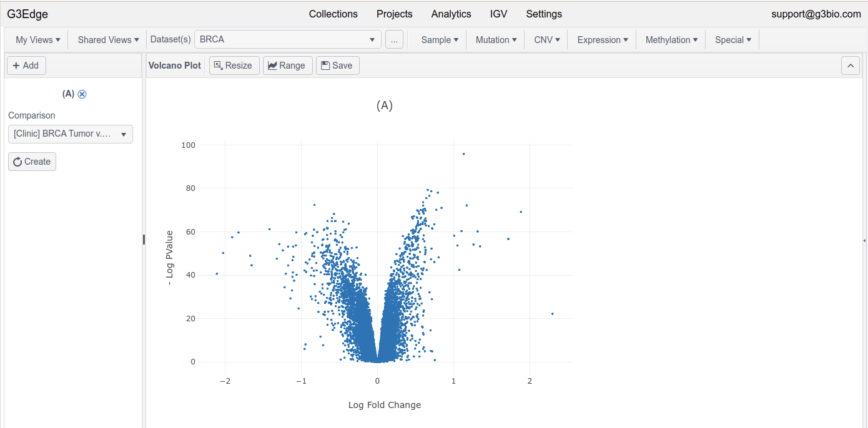Open the Mutation menu
Screen dimensions: 868x428
click(x=496, y=39)
